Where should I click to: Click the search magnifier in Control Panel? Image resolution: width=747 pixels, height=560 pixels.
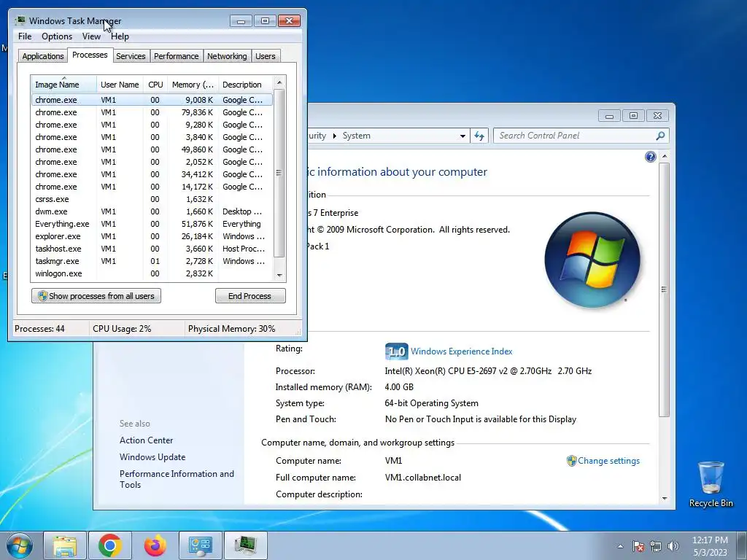click(660, 136)
